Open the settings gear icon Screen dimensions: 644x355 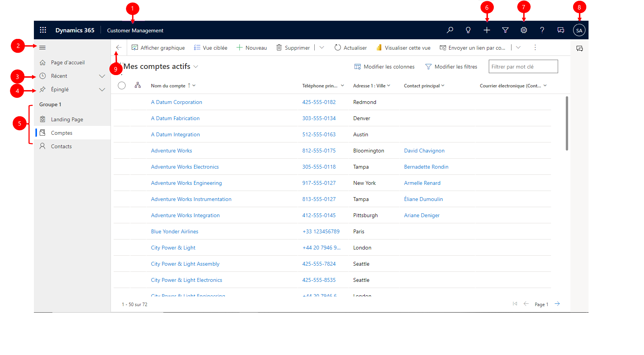524,30
